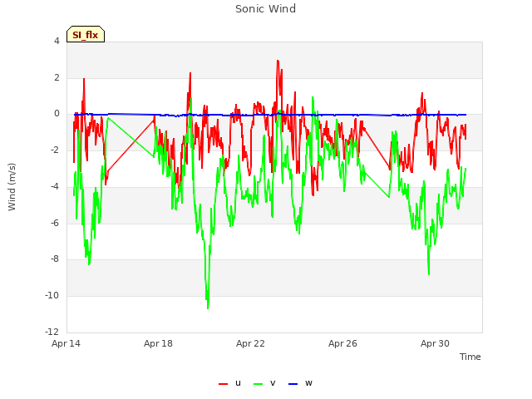
Task: Click the SI_flx label box
Action: click(x=86, y=34)
